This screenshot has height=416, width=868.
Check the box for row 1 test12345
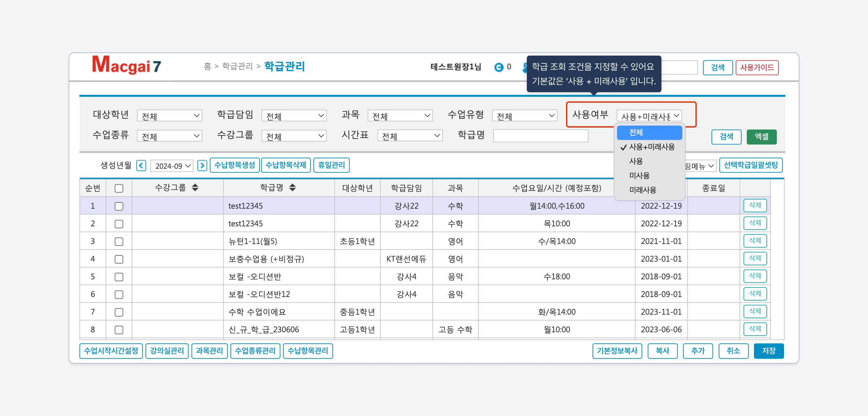pos(119,206)
